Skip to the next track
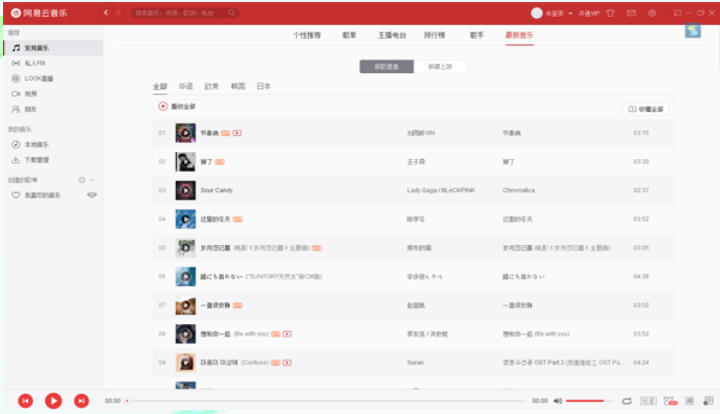This screenshot has height=414, width=720. (x=81, y=400)
